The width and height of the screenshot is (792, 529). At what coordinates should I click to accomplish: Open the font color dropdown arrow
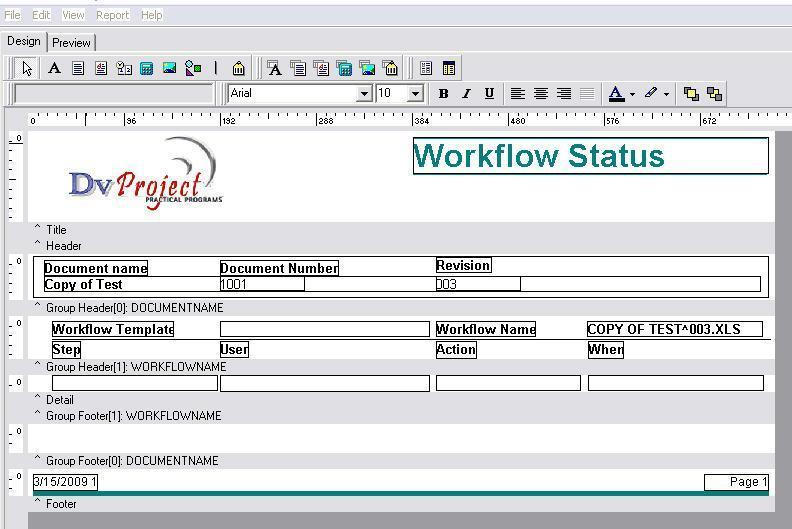coord(632,94)
